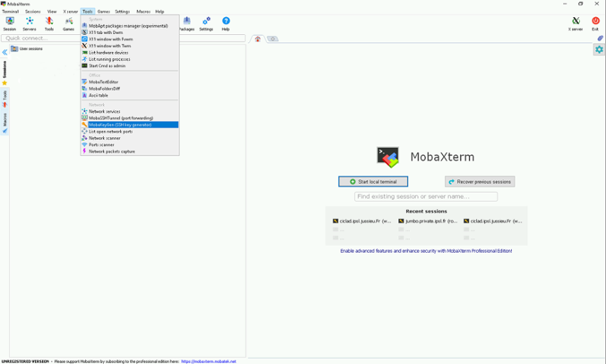Screen dimensions: 606x364
Task: Select the User sessions folder
Action: [27, 49]
